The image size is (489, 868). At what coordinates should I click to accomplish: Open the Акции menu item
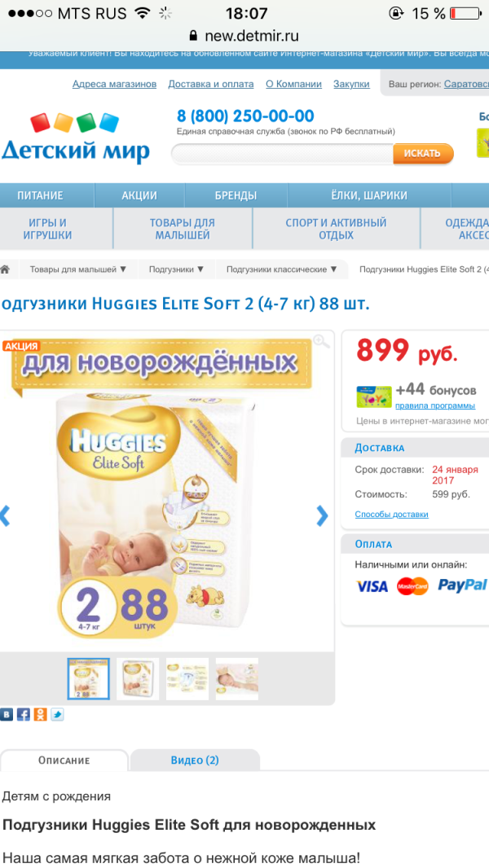(x=139, y=195)
